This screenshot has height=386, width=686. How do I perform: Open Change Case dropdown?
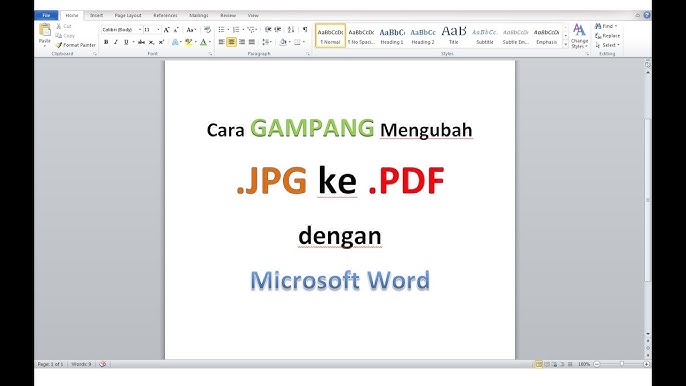pos(191,30)
